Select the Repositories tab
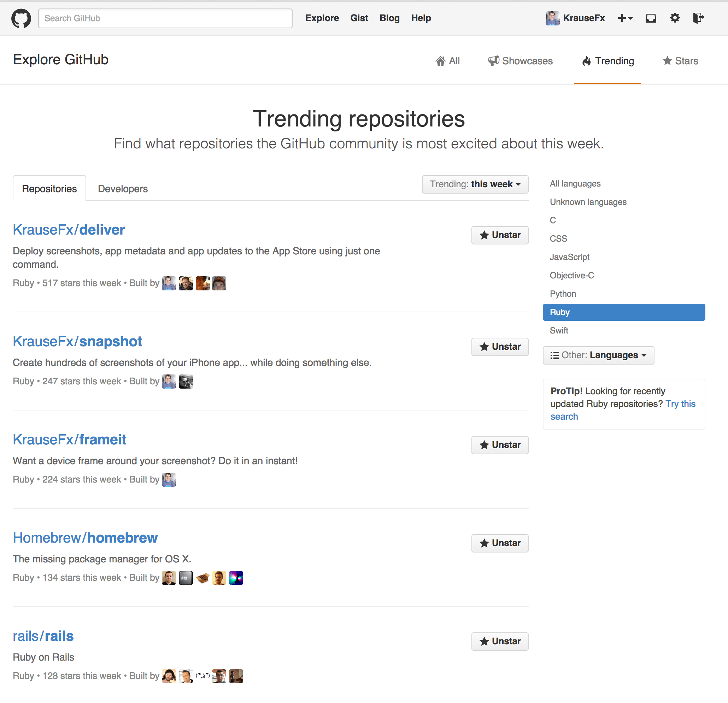Viewport: 728px width, 703px height. (x=49, y=188)
